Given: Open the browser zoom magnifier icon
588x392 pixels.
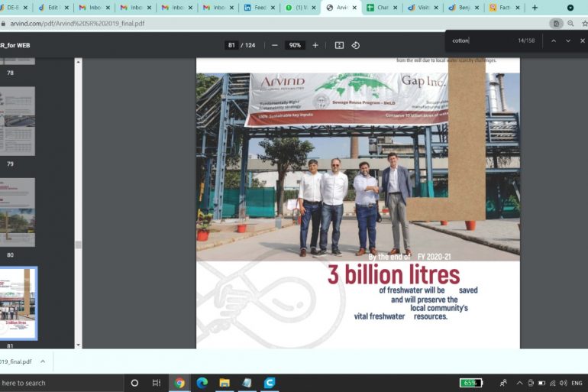Looking at the screenshot, I should tap(570, 23).
